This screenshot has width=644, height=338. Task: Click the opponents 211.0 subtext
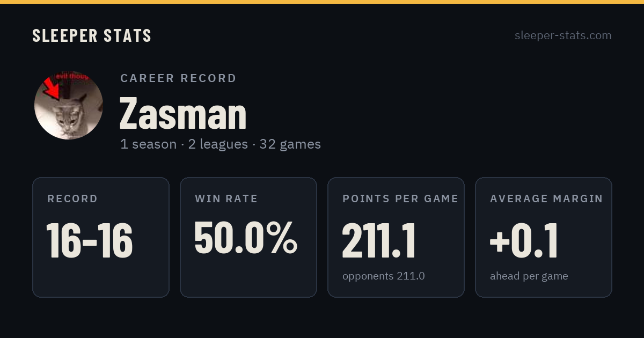click(384, 276)
